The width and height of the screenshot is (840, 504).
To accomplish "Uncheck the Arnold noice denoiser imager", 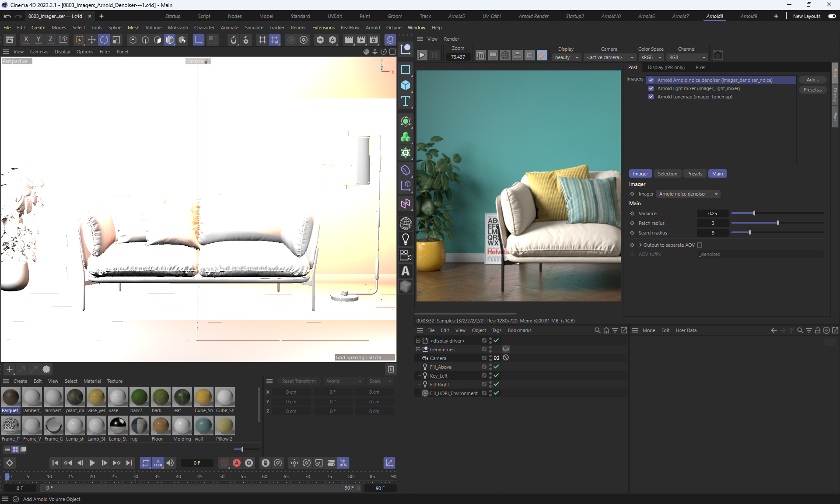I will (651, 80).
